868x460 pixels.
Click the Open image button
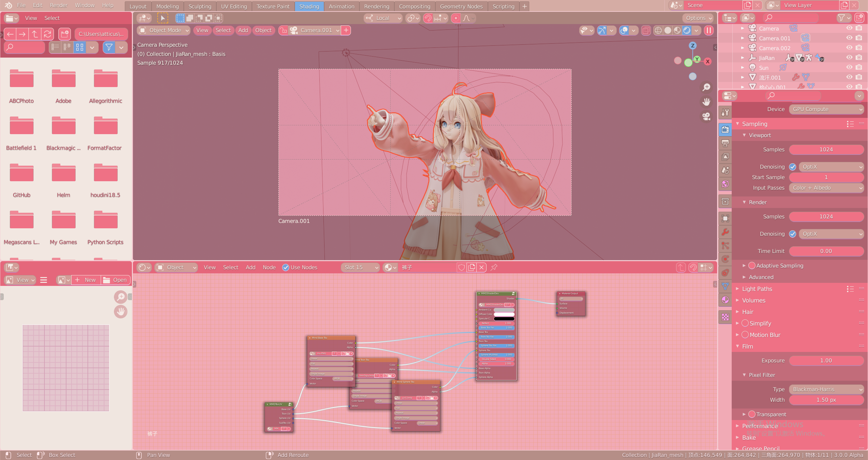click(116, 280)
